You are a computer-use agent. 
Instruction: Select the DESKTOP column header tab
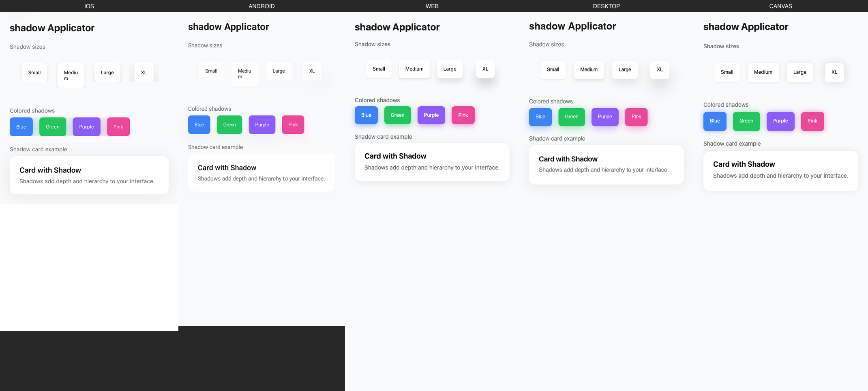pyautogui.click(x=607, y=6)
